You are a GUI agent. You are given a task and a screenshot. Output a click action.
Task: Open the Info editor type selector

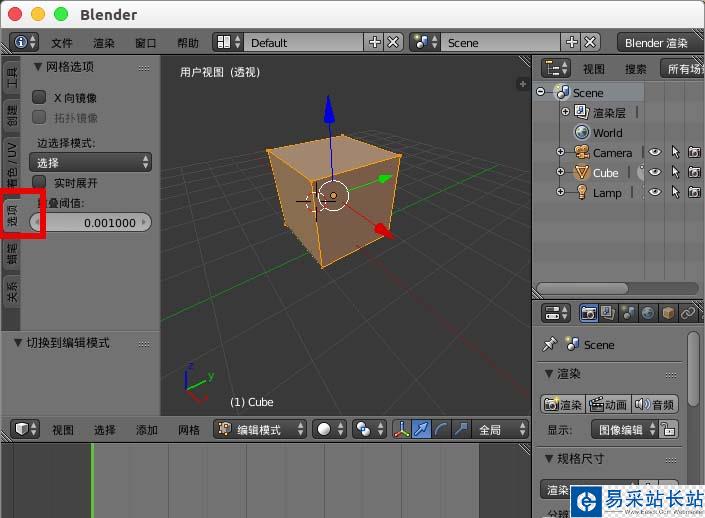pyautogui.click(x=23, y=42)
